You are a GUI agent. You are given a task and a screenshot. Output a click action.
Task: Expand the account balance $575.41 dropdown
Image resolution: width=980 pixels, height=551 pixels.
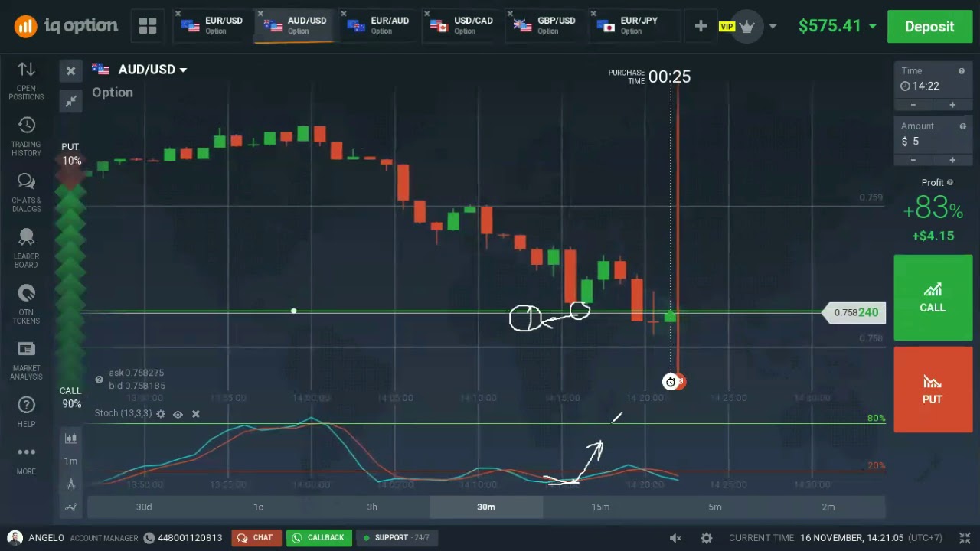[x=872, y=27]
